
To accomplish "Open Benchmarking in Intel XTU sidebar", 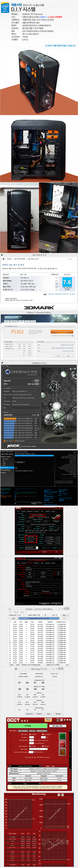I will (5, 470).
